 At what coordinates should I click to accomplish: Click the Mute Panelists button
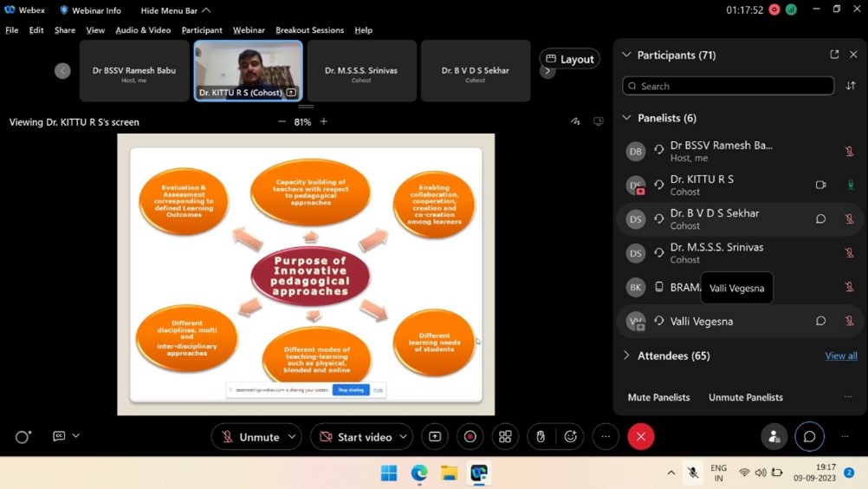point(658,397)
